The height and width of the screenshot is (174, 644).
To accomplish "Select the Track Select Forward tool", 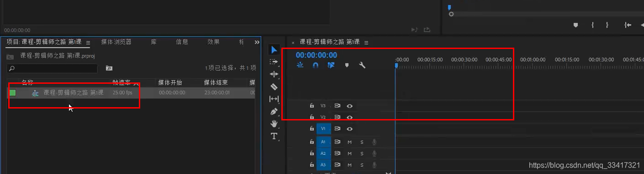I will point(274,62).
